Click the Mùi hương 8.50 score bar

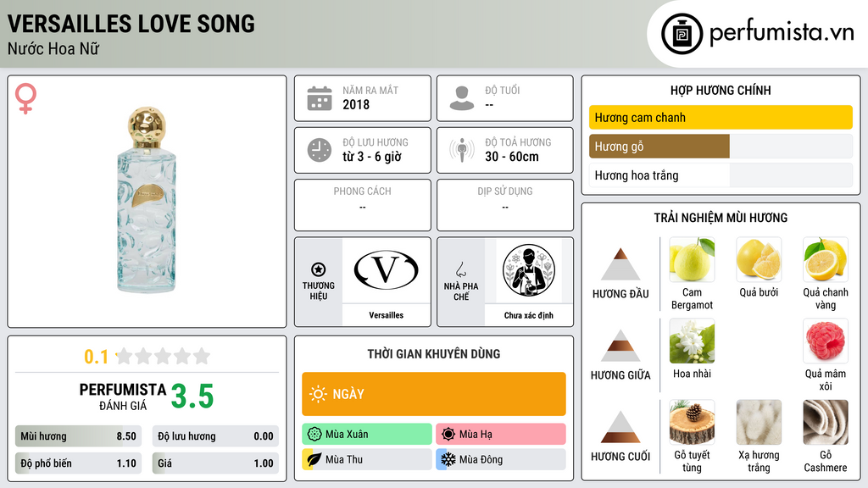pyautogui.click(x=78, y=436)
